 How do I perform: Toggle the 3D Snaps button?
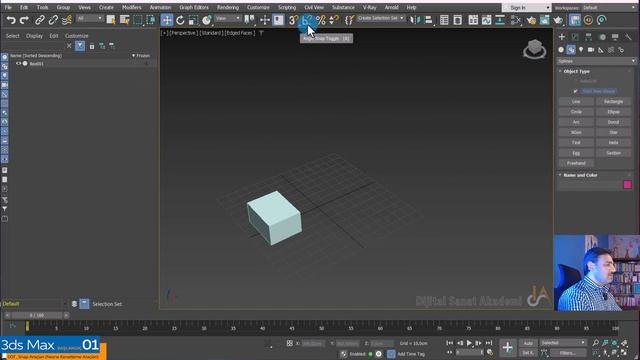point(293,20)
